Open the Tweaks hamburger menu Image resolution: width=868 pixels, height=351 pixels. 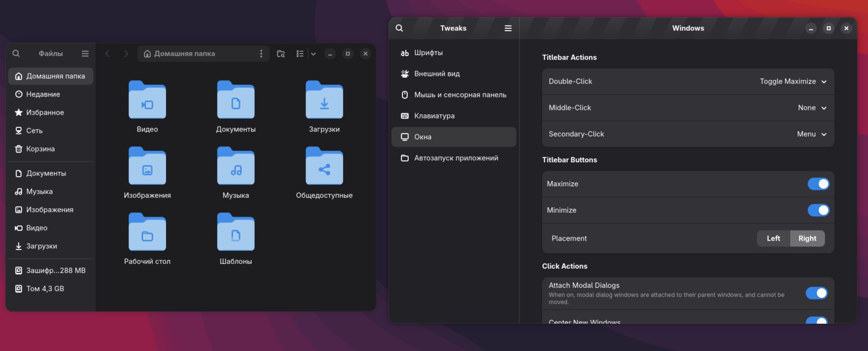coord(508,28)
